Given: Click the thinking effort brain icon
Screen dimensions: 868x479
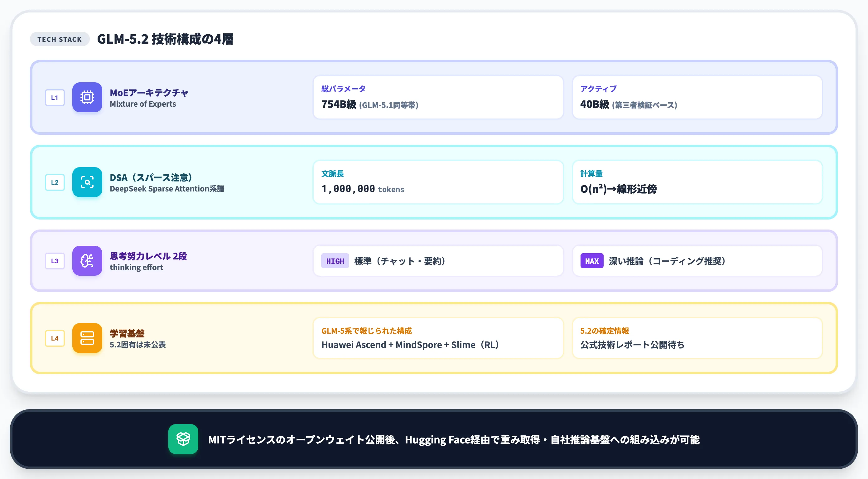Looking at the screenshot, I should [87, 261].
